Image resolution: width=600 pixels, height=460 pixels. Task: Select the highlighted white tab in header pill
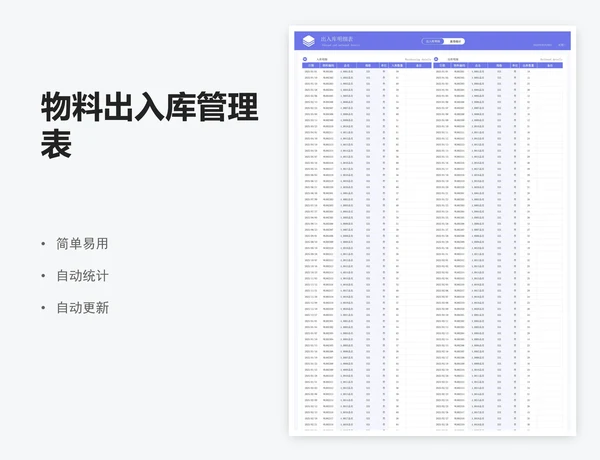click(455, 42)
